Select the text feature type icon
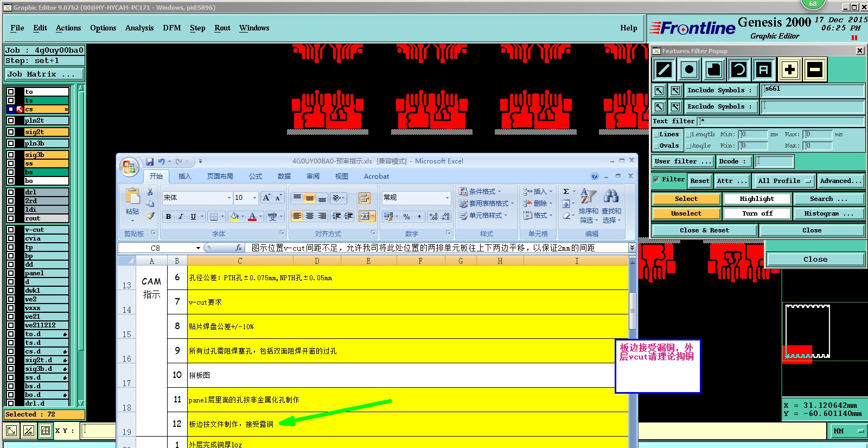Screen dimensions: 868x448 764,70
